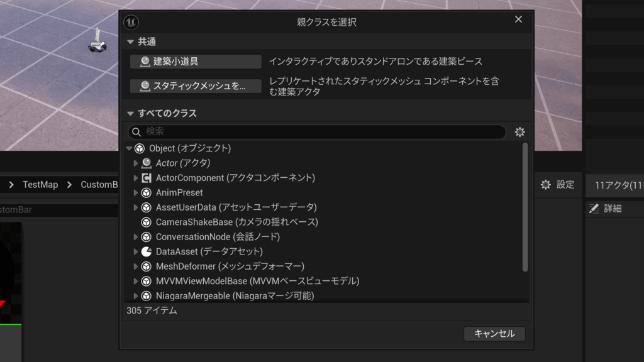This screenshot has width=644, height=362.
Task: Close the 親クラスを選択 dialog
Action: click(518, 19)
